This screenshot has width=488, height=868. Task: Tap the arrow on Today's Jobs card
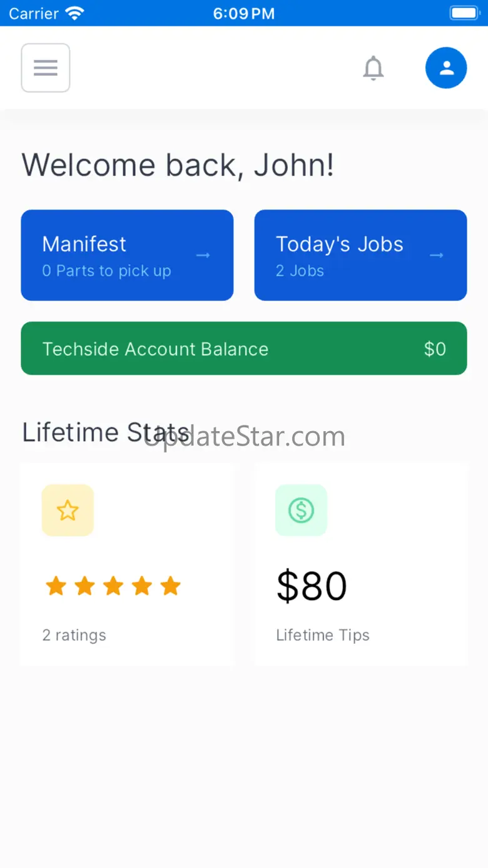coord(437,255)
